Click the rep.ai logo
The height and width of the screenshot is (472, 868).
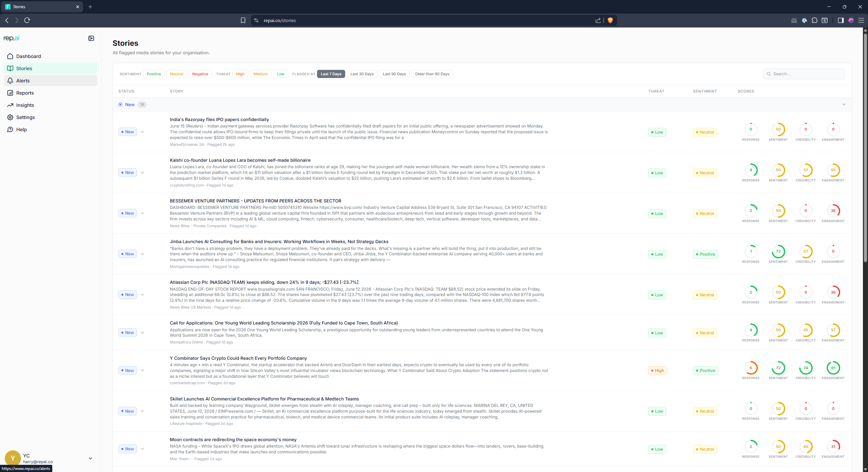[x=12, y=38]
